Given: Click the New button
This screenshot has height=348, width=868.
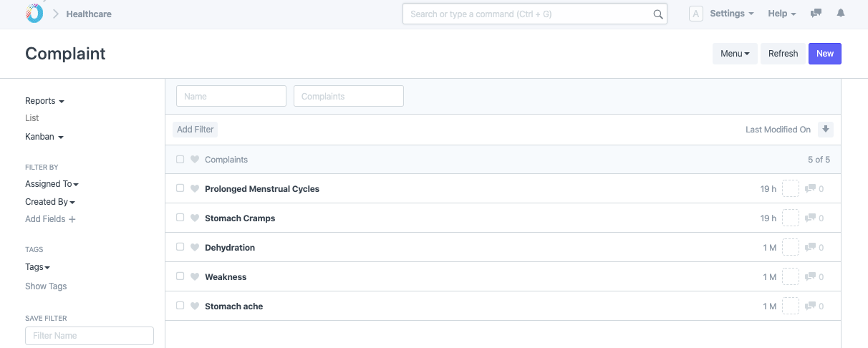Looking at the screenshot, I should pyautogui.click(x=824, y=54).
